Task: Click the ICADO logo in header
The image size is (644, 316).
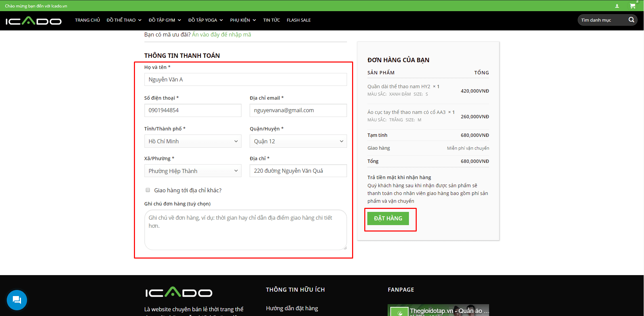Action: 33,21
